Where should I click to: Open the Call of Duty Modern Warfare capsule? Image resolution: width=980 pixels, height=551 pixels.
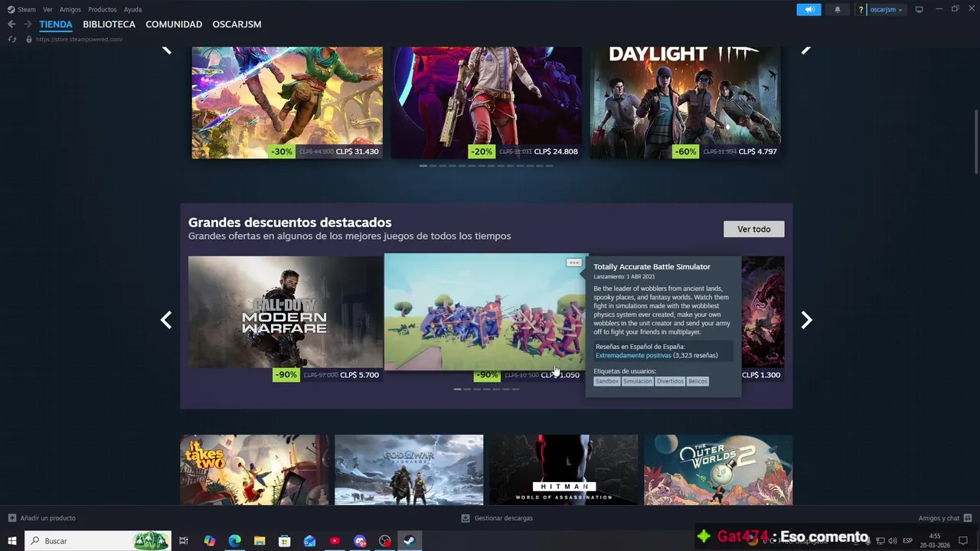(286, 311)
